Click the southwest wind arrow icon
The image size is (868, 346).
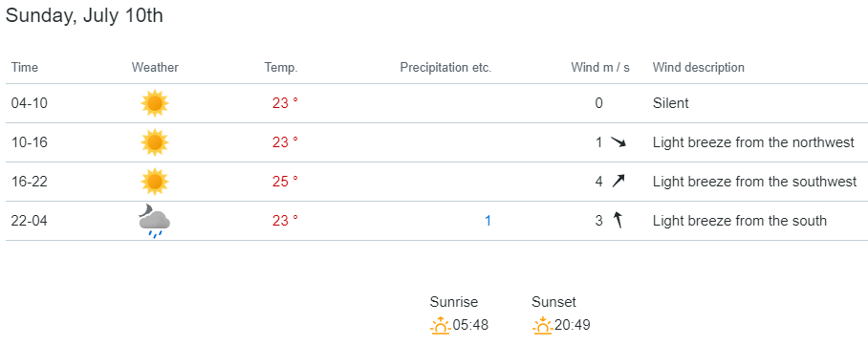[618, 181]
